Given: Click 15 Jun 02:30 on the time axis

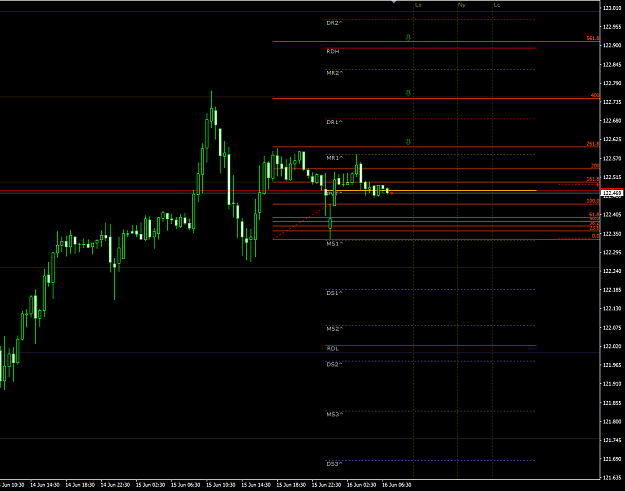Looking at the screenshot, I should coord(150,485).
